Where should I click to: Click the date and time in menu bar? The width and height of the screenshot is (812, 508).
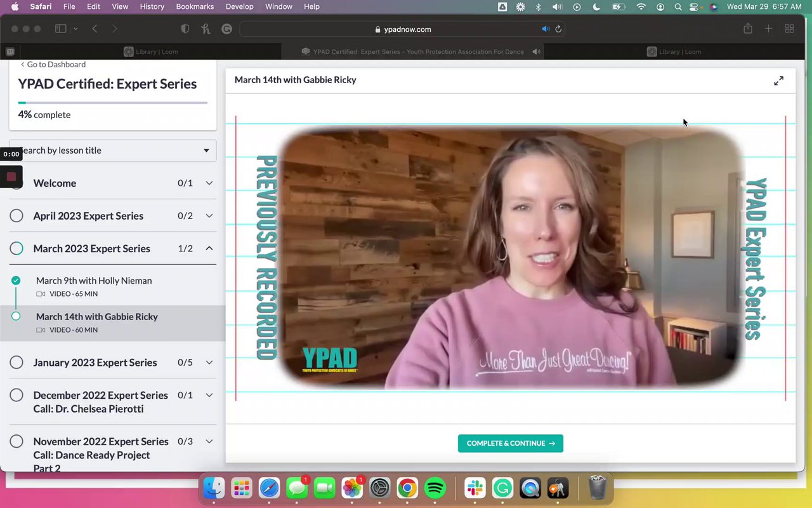pyautogui.click(x=764, y=6)
